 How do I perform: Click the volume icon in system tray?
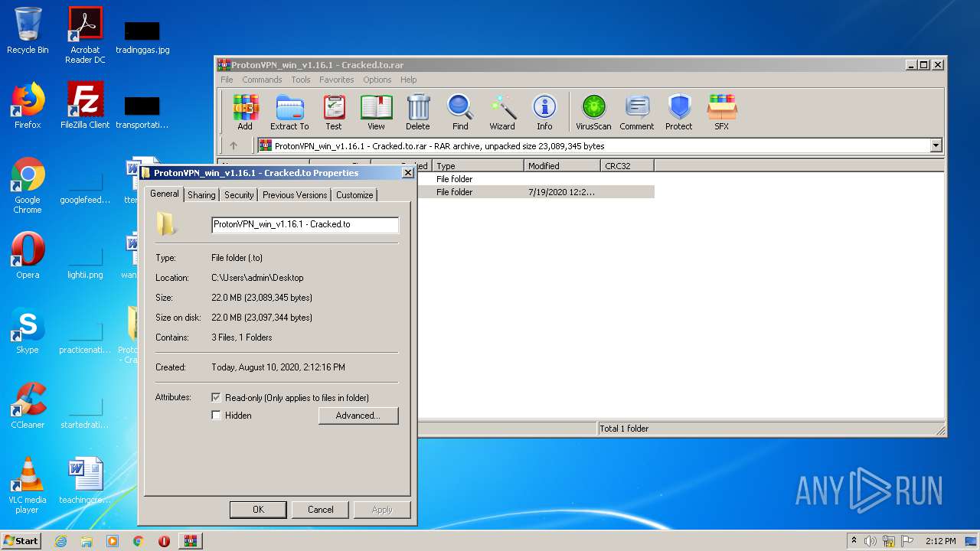[x=871, y=541]
